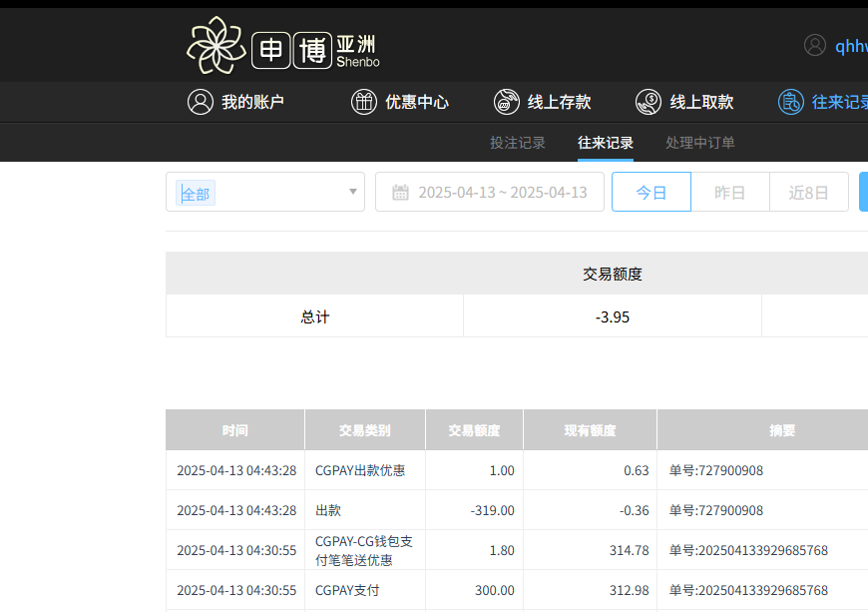Viewport: 868px width, 612px height.
Task: Click the 单号:727900908 summary text
Action: tap(715, 469)
